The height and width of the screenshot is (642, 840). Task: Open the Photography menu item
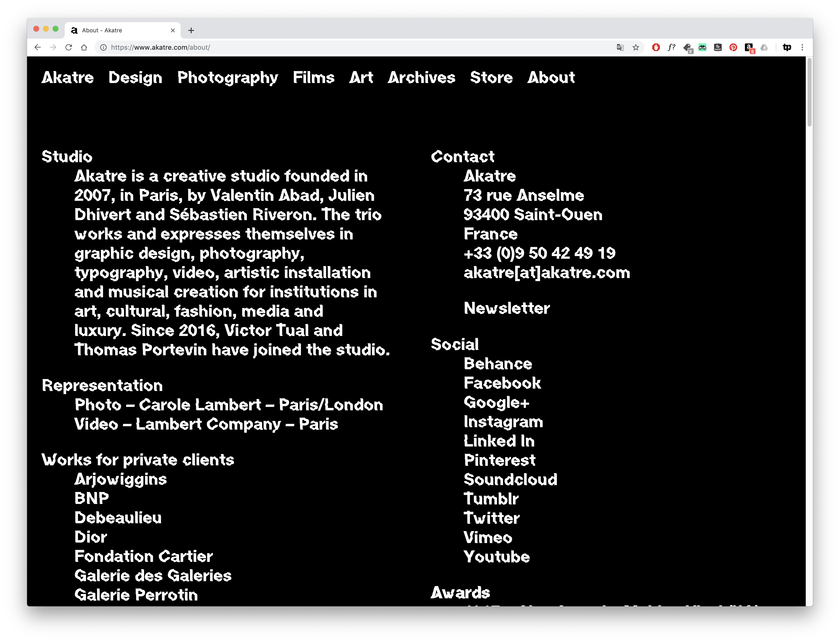tap(227, 77)
